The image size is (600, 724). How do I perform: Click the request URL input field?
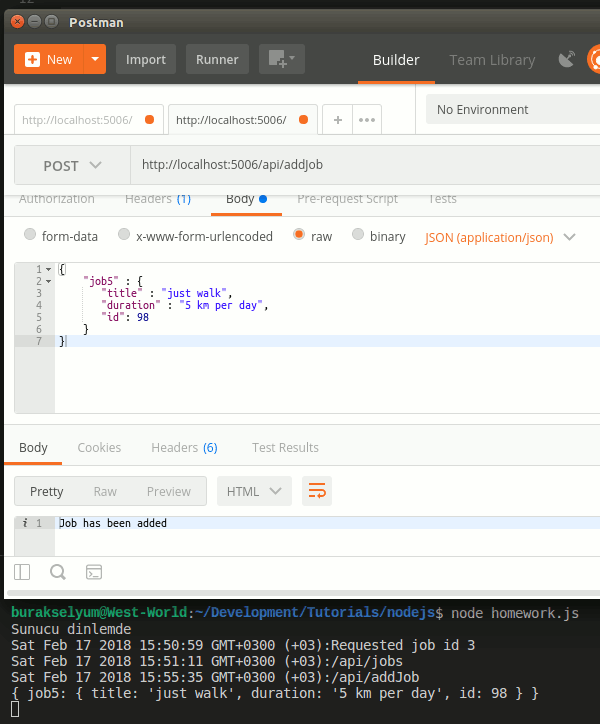click(x=365, y=165)
